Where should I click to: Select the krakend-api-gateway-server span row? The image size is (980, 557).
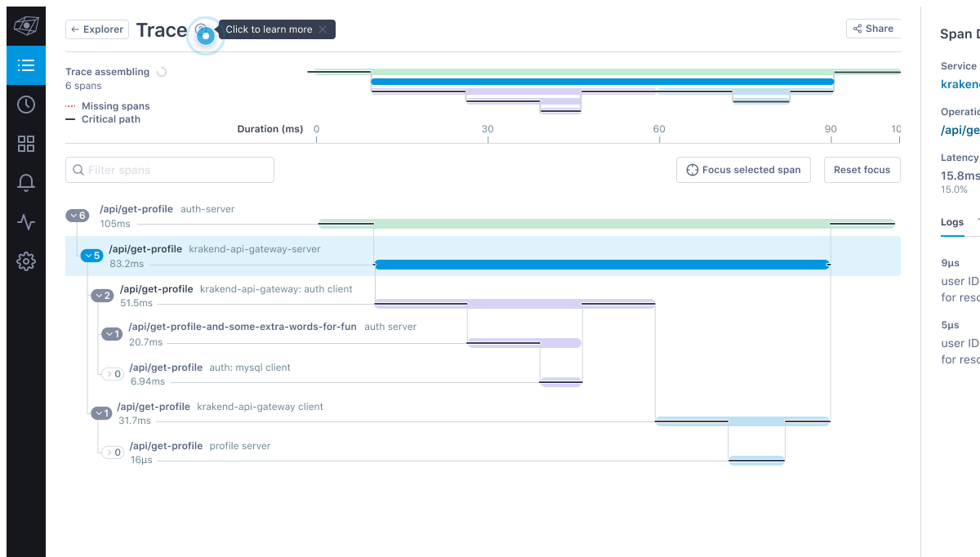tap(483, 256)
